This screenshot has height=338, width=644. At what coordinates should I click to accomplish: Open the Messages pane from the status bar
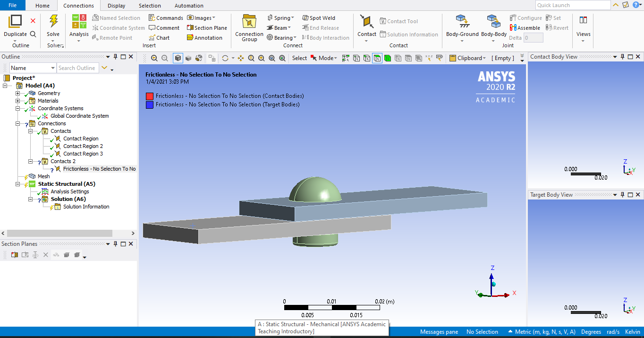coord(439,331)
